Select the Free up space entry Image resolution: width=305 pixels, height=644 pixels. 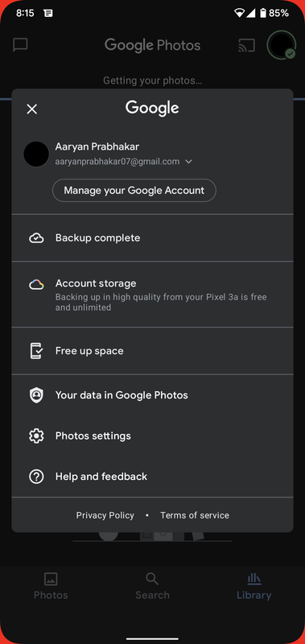click(x=152, y=351)
